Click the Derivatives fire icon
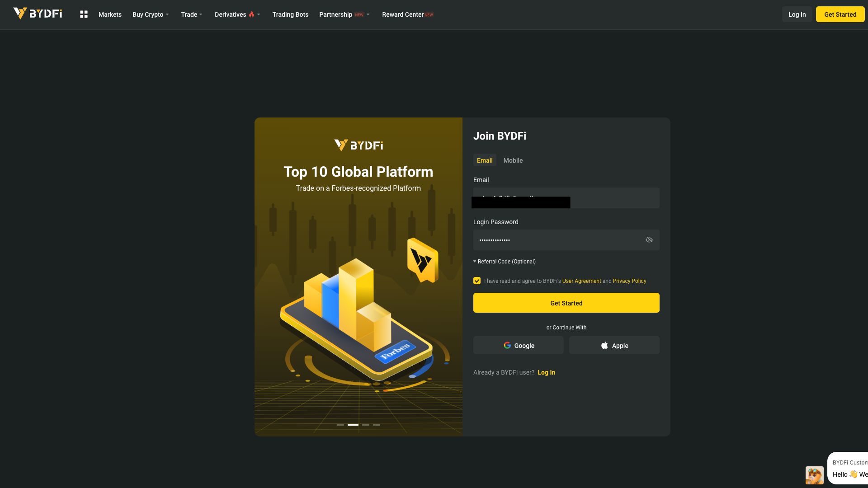 (x=251, y=14)
